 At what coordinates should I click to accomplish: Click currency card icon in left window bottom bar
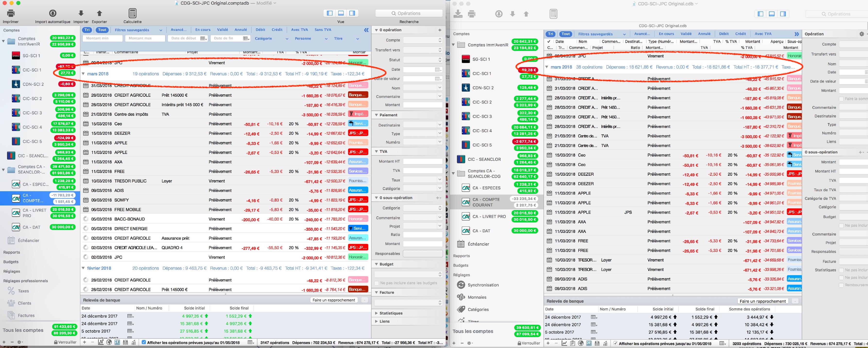pyautogui.click(x=117, y=343)
